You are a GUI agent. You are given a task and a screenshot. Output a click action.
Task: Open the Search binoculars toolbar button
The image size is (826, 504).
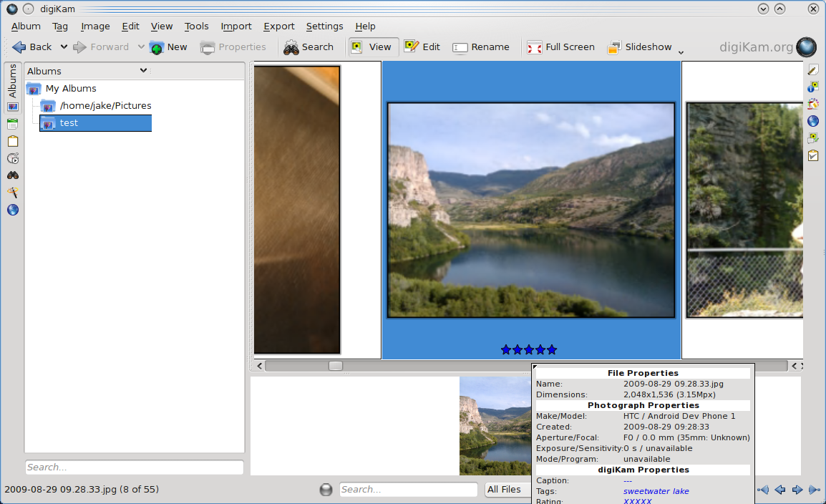[308, 47]
